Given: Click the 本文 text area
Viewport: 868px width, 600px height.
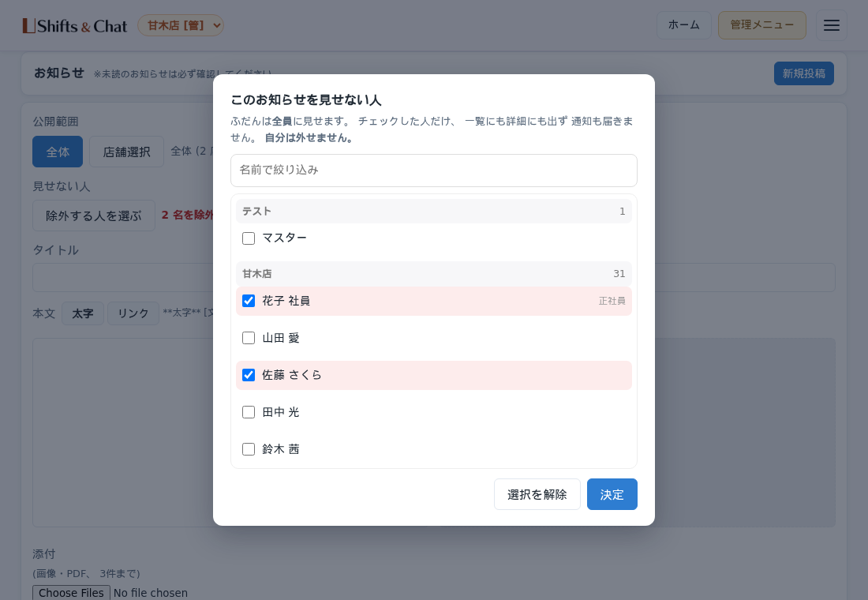Looking at the screenshot, I should 123,432.
